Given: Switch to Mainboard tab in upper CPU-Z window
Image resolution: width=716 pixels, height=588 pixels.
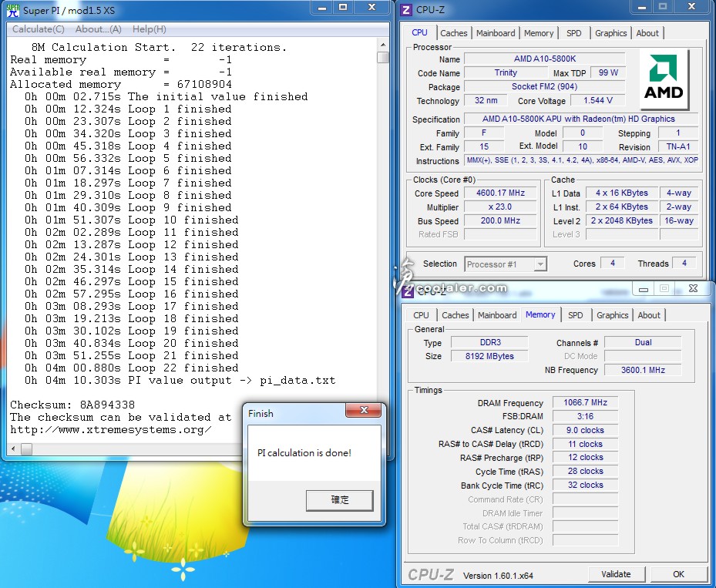Looking at the screenshot, I should coord(496,33).
